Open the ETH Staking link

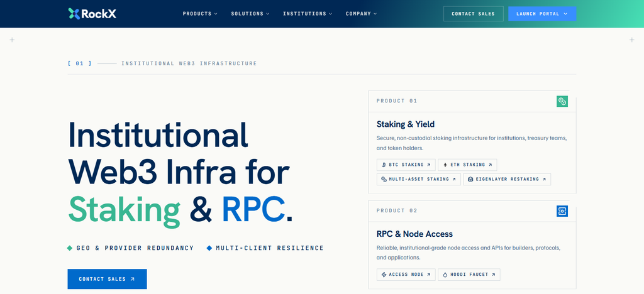click(467, 165)
